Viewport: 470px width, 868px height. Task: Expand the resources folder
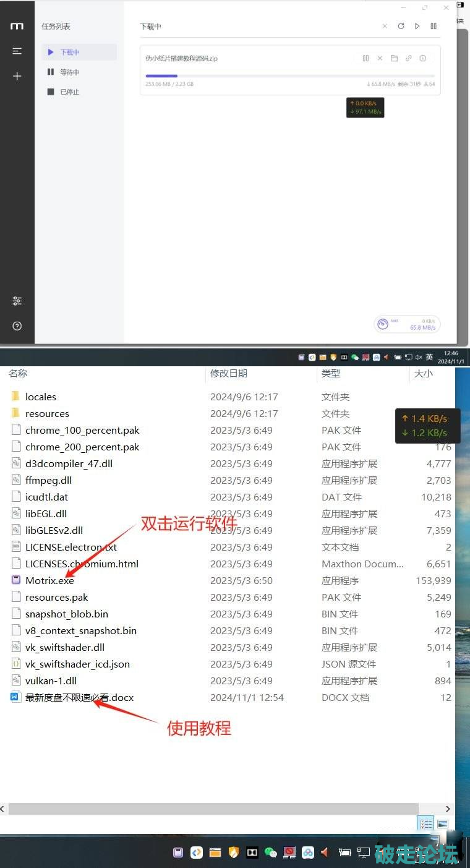(47, 413)
